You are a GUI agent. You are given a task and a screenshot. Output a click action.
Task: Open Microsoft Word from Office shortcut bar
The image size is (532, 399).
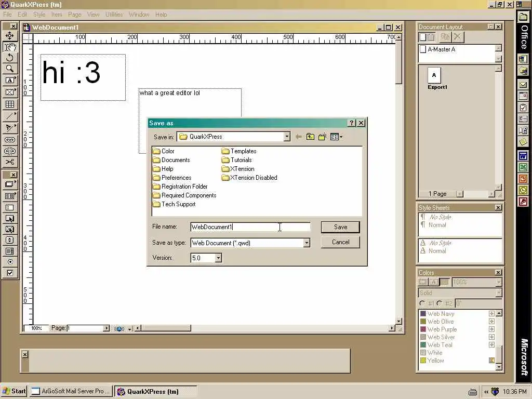[523, 156]
